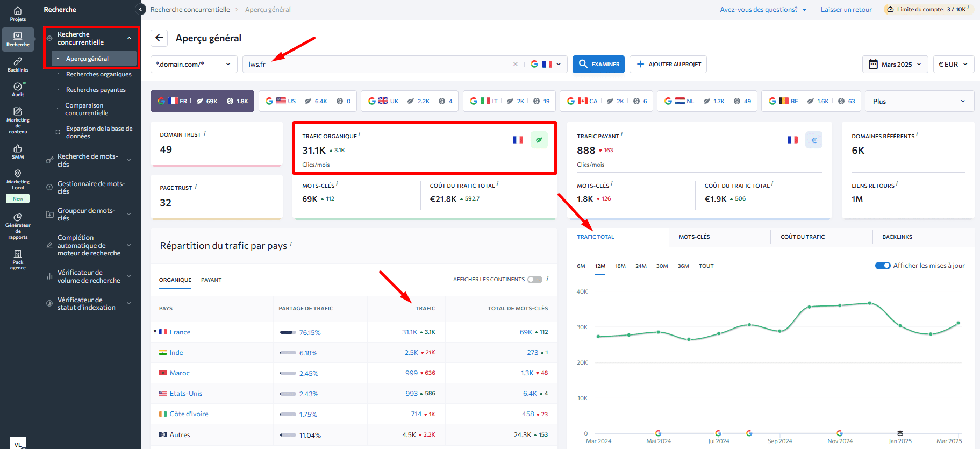Clear the lws.fr search field
This screenshot has height=449, width=980.
point(516,64)
